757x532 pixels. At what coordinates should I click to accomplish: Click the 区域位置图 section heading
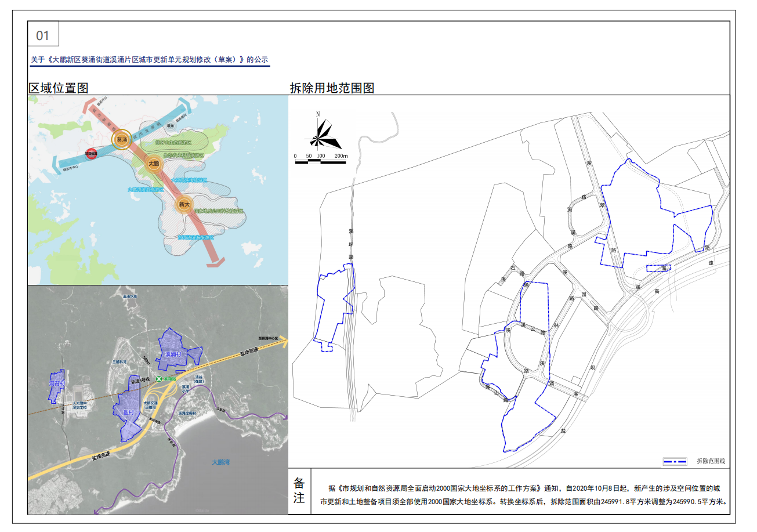(59, 88)
